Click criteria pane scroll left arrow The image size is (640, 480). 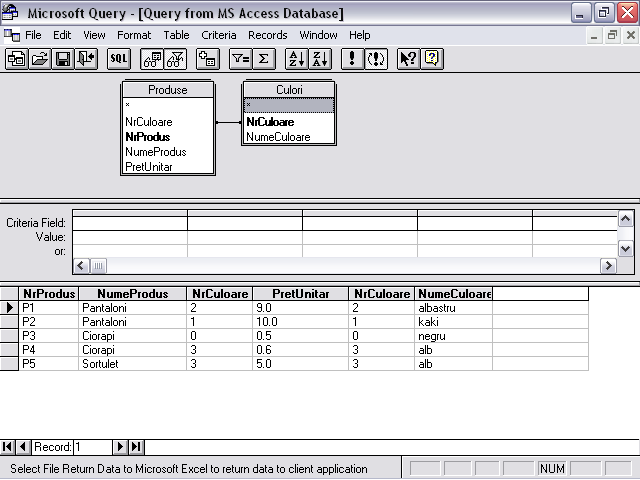click(x=81, y=266)
